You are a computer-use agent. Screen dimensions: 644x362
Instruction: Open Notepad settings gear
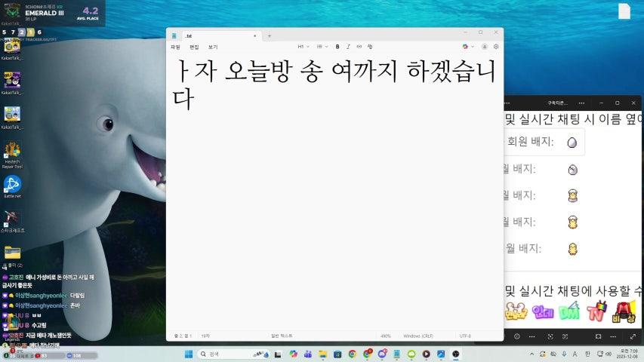(496, 47)
